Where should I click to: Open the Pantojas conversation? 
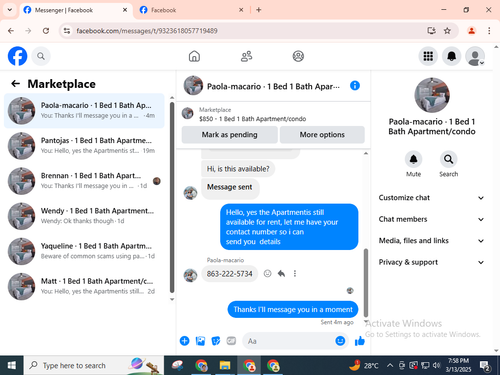point(84,146)
